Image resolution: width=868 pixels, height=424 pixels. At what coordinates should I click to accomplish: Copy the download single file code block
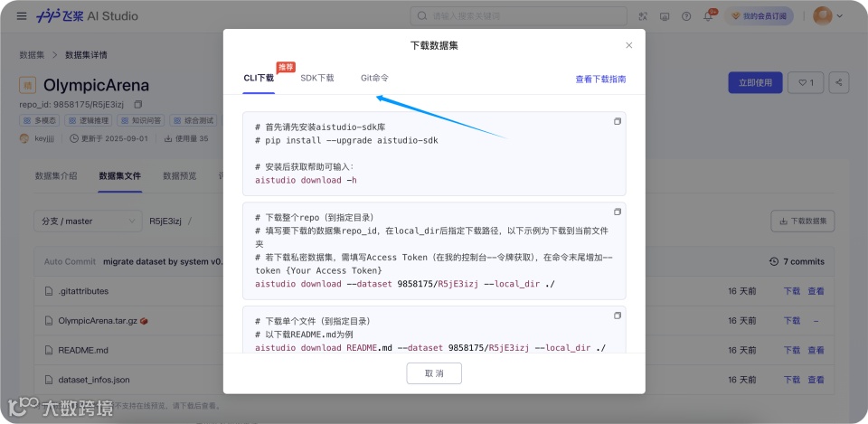tap(618, 316)
